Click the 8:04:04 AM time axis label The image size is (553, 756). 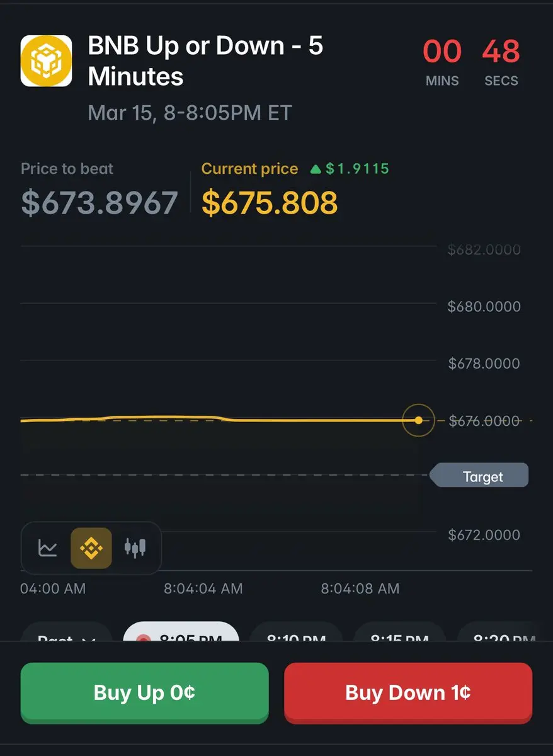pyautogui.click(x=203, y=588)
